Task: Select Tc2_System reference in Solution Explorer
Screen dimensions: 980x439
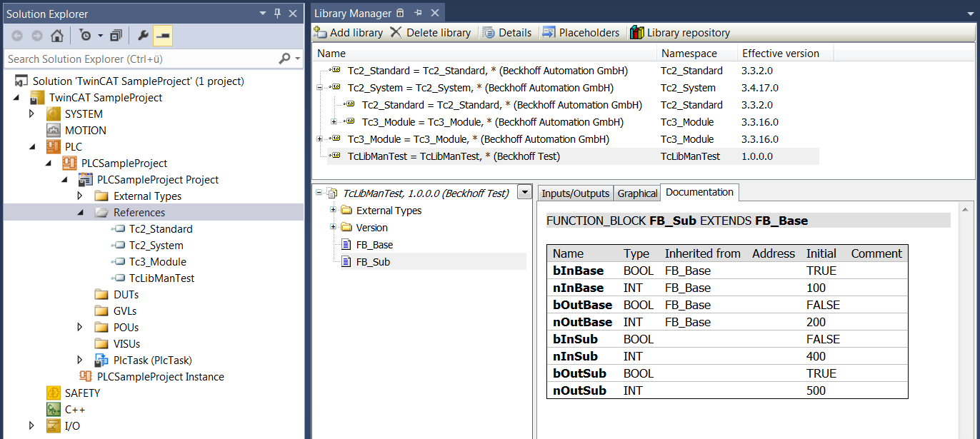Action: (156, 246)
